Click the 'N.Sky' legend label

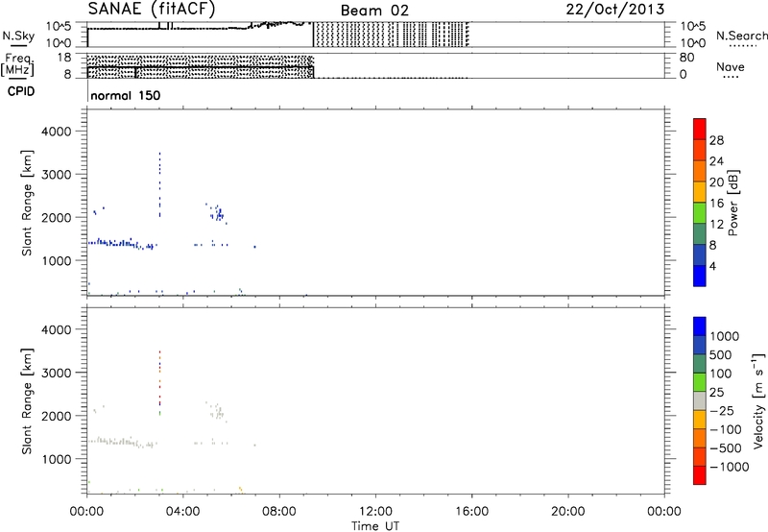tap(18, 36)
